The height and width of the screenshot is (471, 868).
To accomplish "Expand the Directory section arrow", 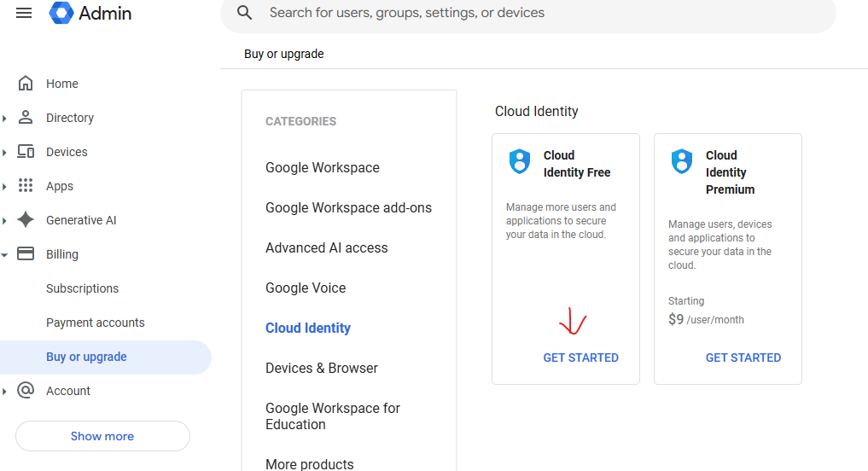I will click(x=5, y=118).
